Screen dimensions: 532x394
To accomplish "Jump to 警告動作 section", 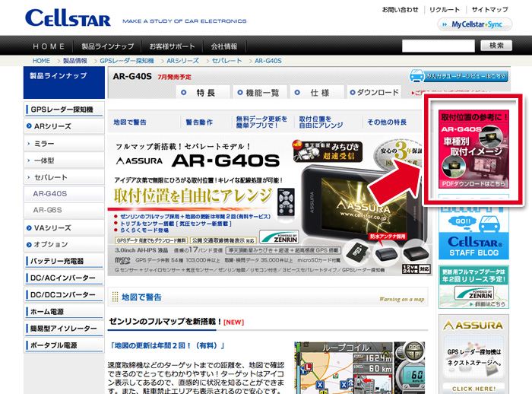I will coord(199,122).
